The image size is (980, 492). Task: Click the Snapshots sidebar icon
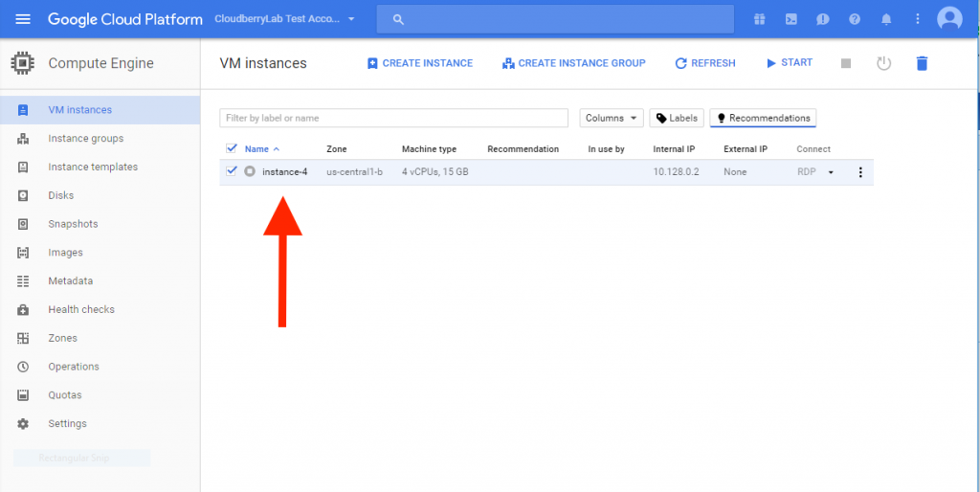point(23,224)
